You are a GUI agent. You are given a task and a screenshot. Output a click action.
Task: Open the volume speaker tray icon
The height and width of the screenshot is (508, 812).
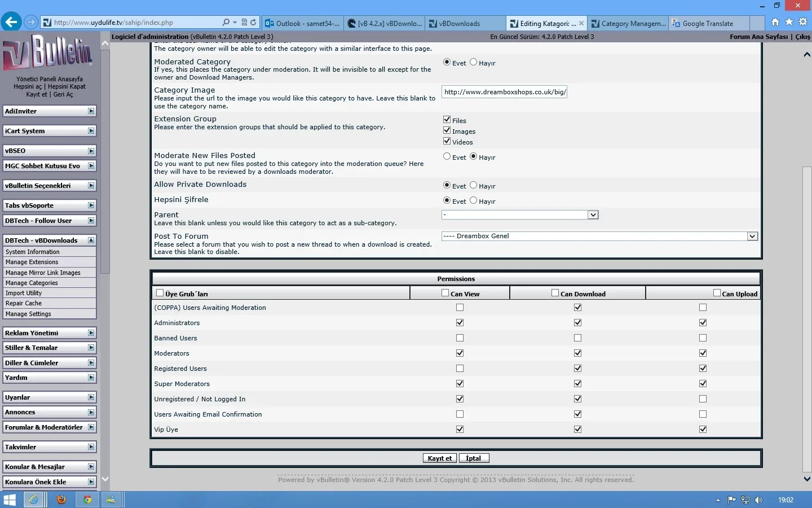point(759,500)
